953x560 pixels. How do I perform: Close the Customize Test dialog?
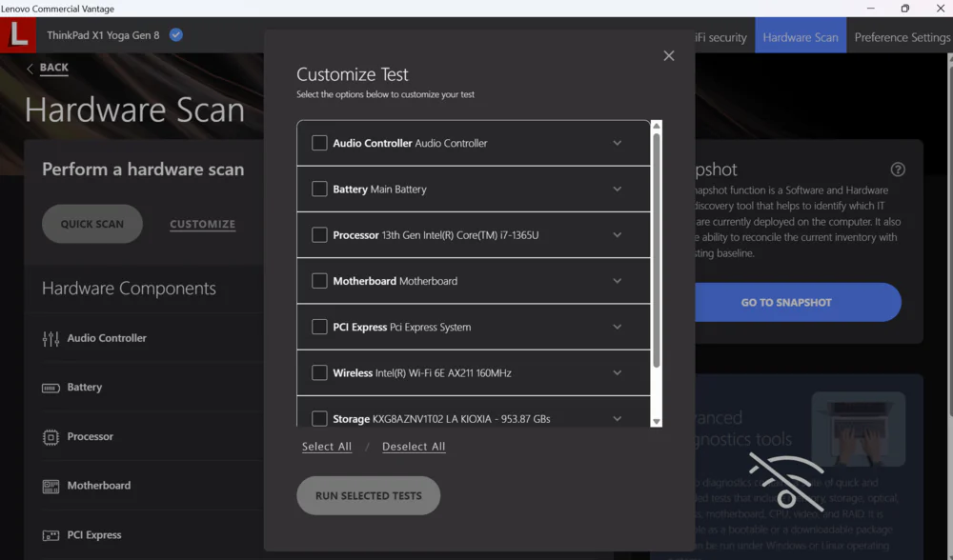click(x=669, y=56)
